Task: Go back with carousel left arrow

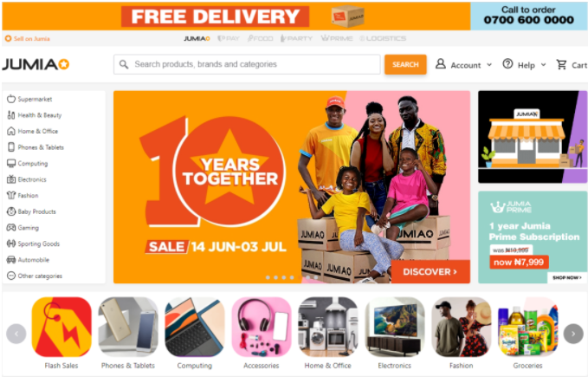Action: 16,334
